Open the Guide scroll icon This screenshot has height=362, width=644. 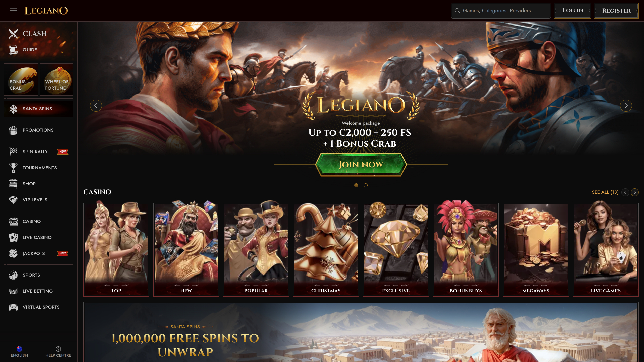13,50
